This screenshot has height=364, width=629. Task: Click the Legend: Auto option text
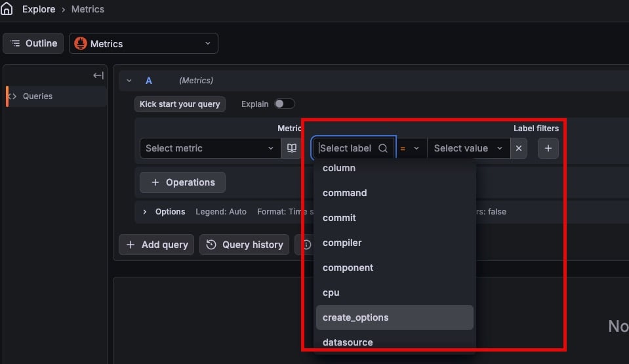click(x=221, y=211)
